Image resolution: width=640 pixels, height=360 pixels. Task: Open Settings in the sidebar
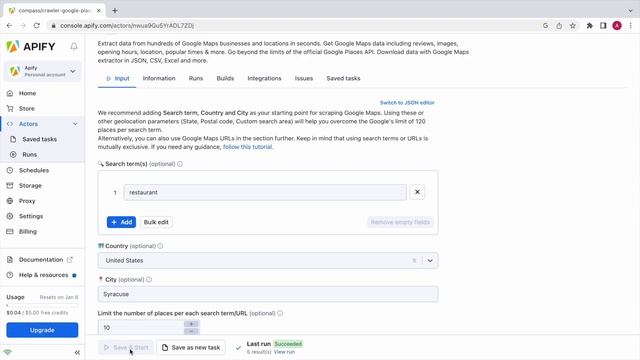(x=31, y=216)
